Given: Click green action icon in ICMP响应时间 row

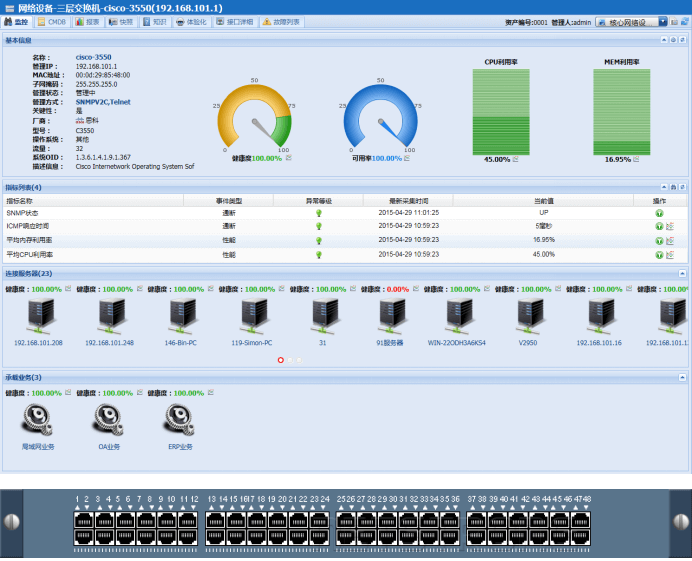Looking at the screenshot, I should point(659,226).
